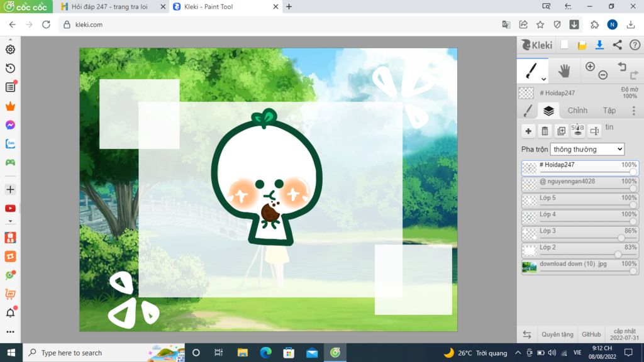Create a new blank image
Viewport: 644px width, 362px height.
[x=564, y=45]
